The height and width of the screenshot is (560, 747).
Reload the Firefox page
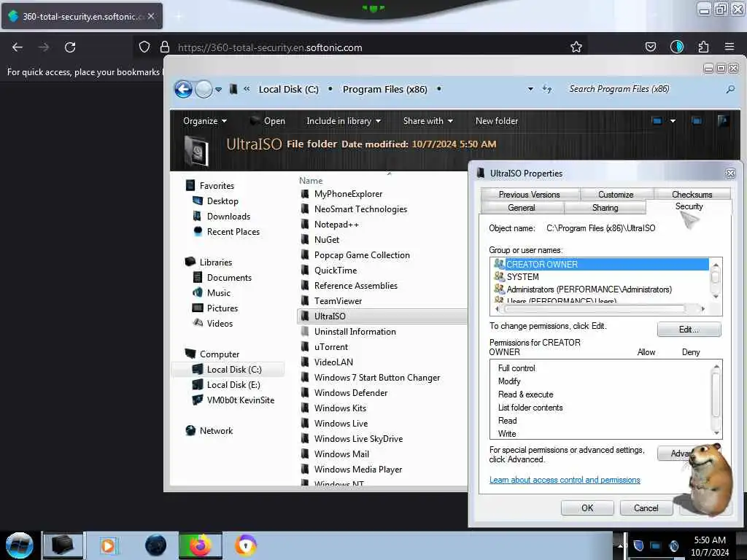tap(70, 47)
